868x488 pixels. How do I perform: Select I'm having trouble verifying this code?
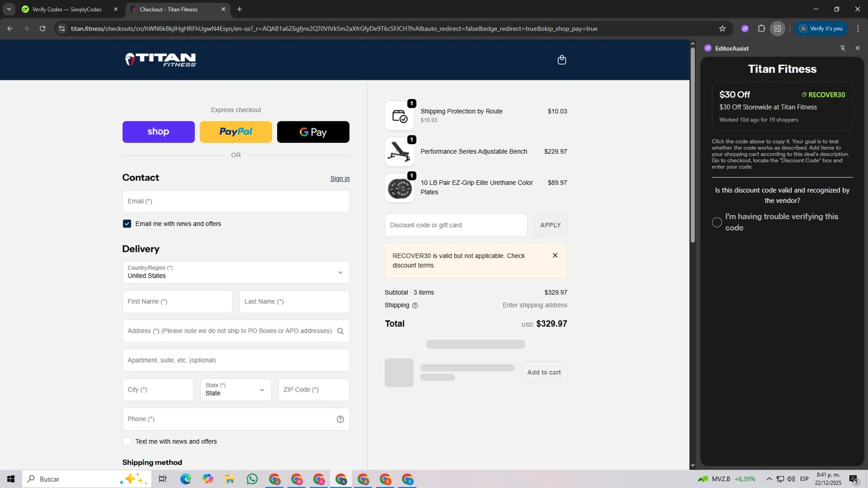[x=717, y=222]
